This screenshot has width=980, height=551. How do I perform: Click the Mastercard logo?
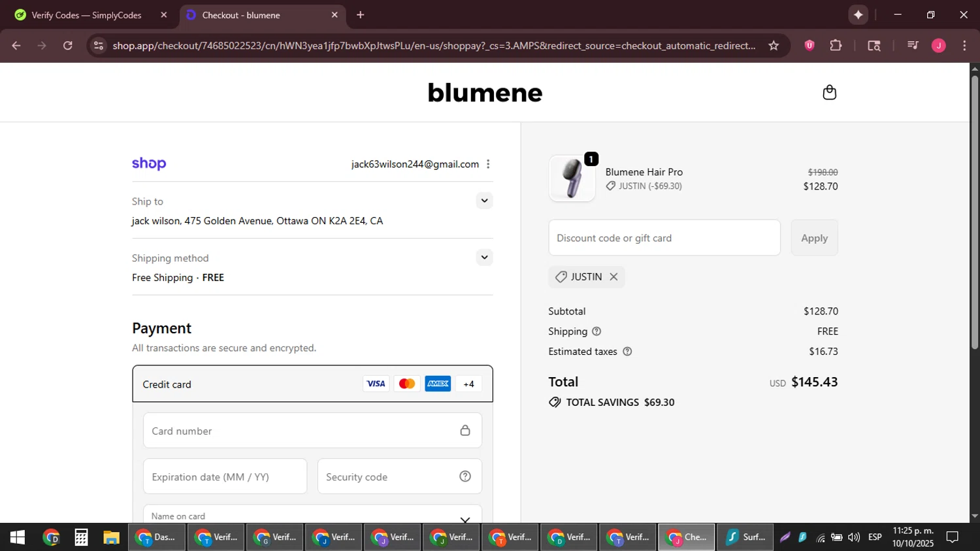(406, 384)
